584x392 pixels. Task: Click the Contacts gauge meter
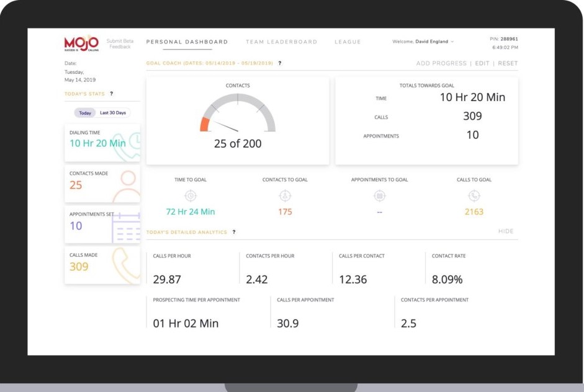(238, 113)
